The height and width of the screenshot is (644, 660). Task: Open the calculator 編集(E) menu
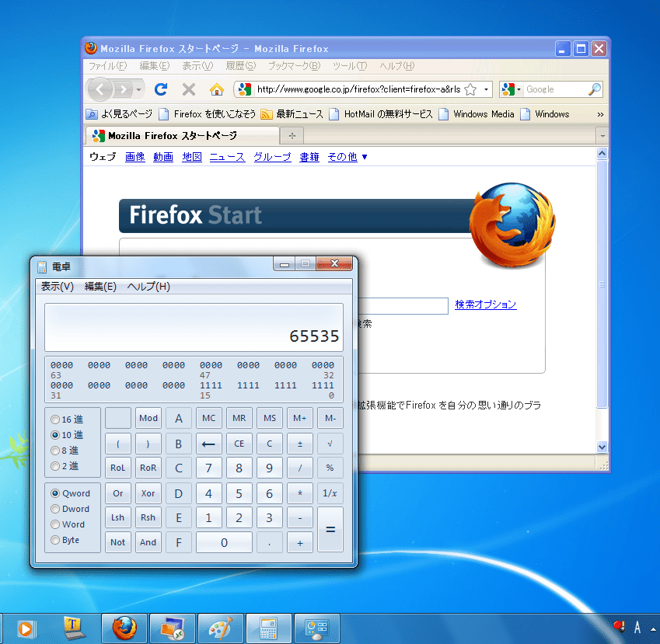coord(100,287)
